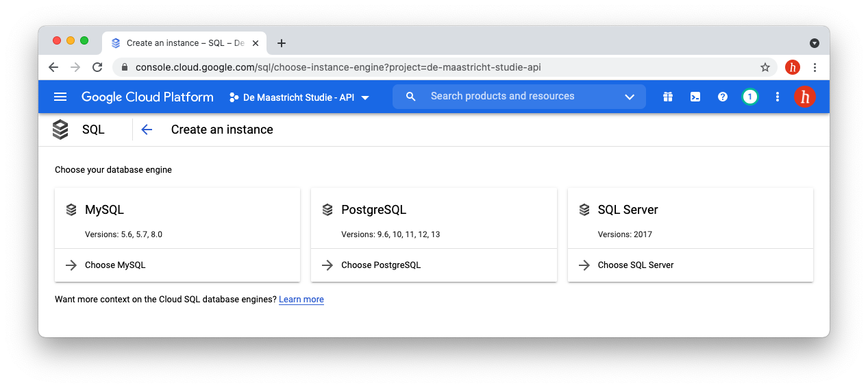Choose SQL Server as database engine

(x=635, y=265)
